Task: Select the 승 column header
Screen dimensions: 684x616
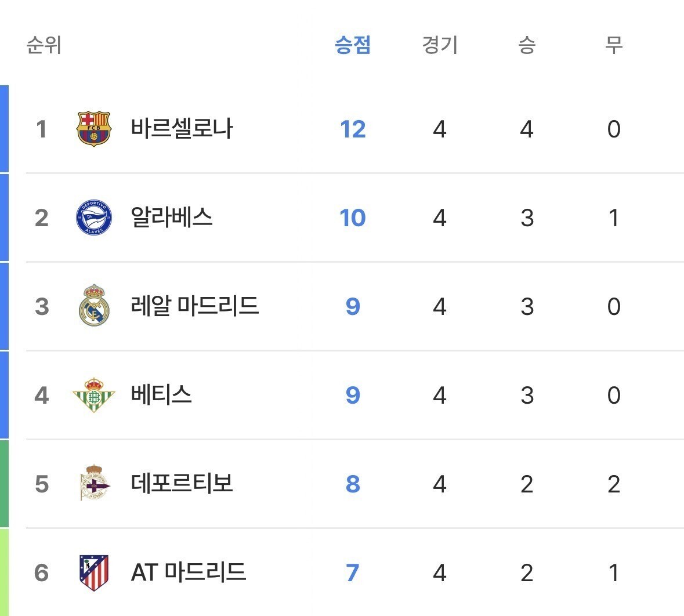Action: click(x=527, y=45)
